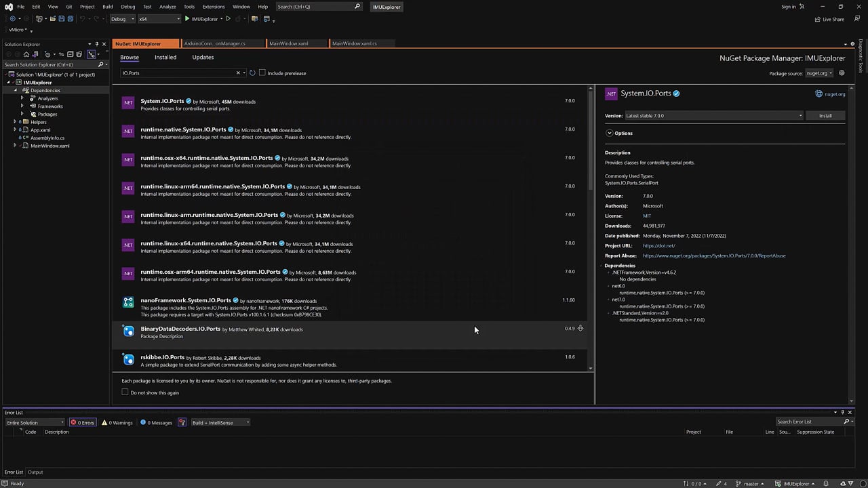Click the Install button
This screenshot has width=868, height=488.
825,116
